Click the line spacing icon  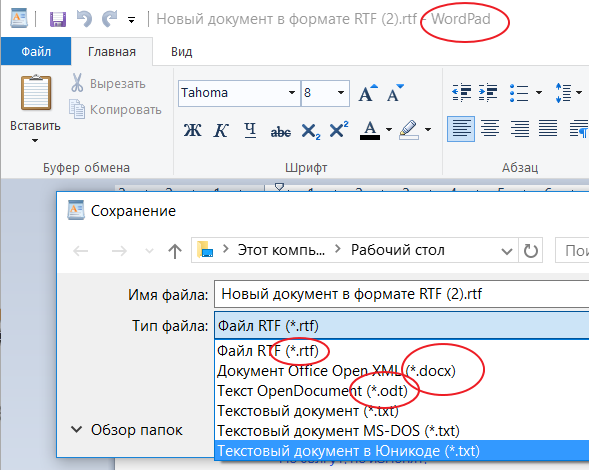[x=563, y=92]
